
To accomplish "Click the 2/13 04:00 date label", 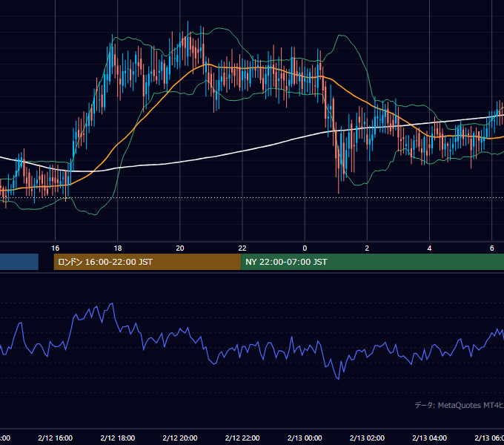I will point(429,438).
